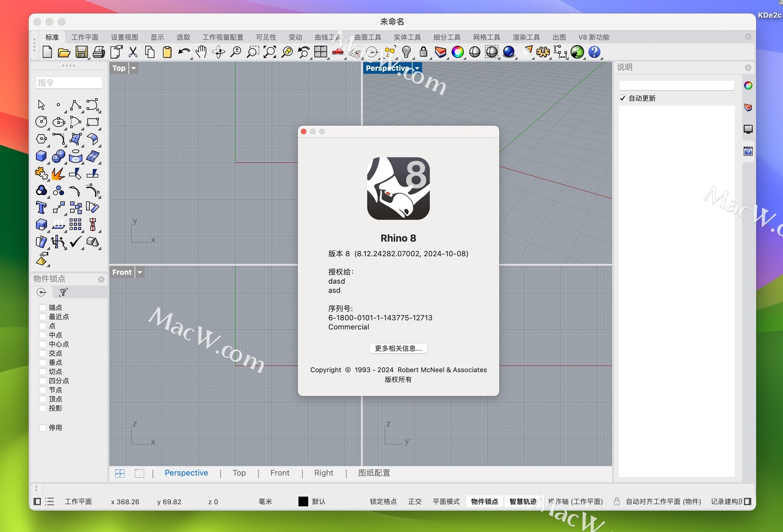
Task: Toggle 锁定格点 in the status bar
Action: [383, 501]
